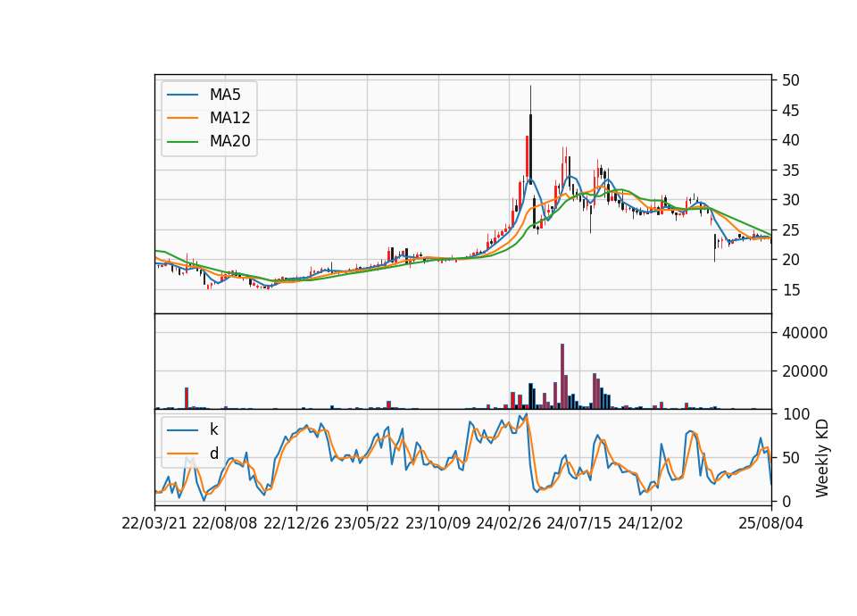
Task: Click the green MA20 legend line sample
Action: 182,141
